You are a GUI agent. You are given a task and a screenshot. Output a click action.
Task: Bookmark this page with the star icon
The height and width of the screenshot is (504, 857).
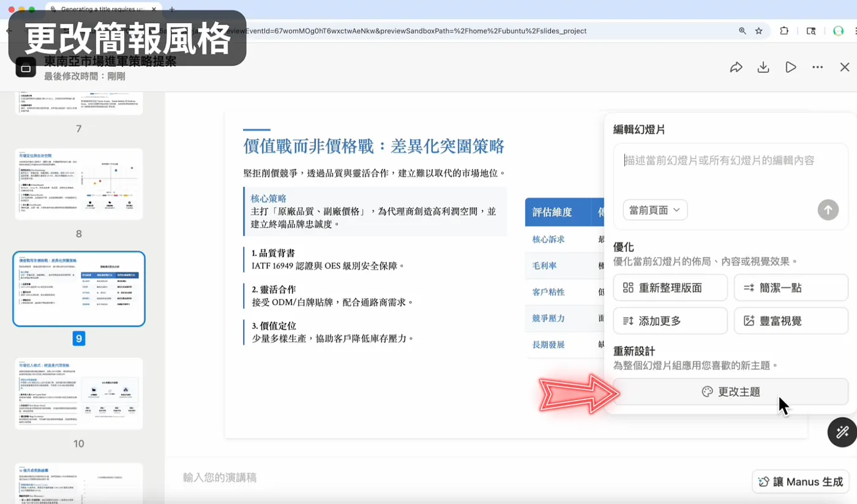(759, 31)
